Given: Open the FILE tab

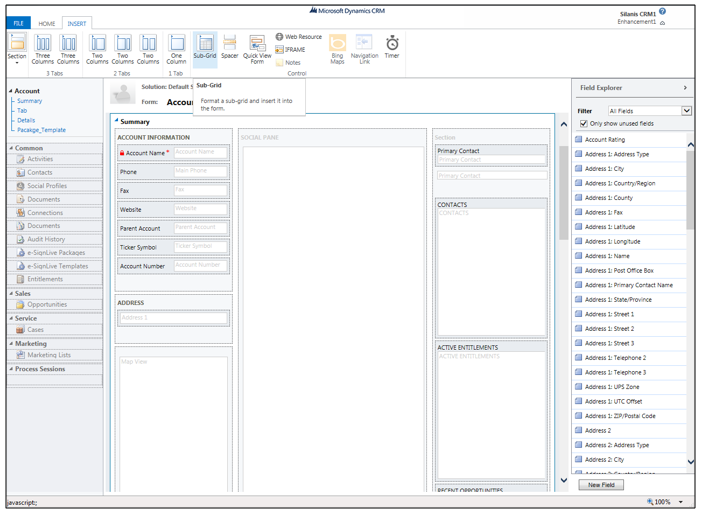Looking at the screenshot, I should tap(18, 23).
